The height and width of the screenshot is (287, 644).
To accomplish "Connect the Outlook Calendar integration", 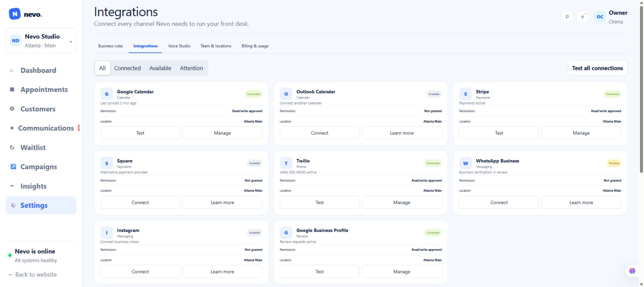I will tap(319, 133).
